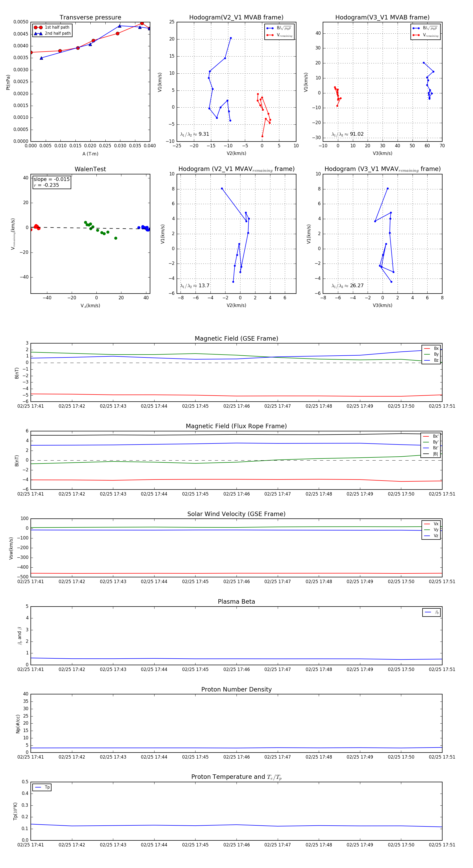The height and width of the screenshot is (868, 473).
Task: Click the WalenTest "V remaining (km/s)" y-axis label
Action: (13, 234)
